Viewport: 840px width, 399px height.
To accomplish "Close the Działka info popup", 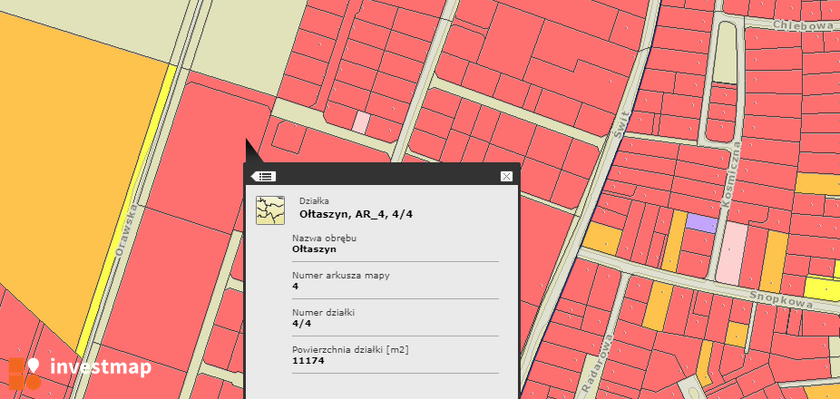I will [506, 176].
